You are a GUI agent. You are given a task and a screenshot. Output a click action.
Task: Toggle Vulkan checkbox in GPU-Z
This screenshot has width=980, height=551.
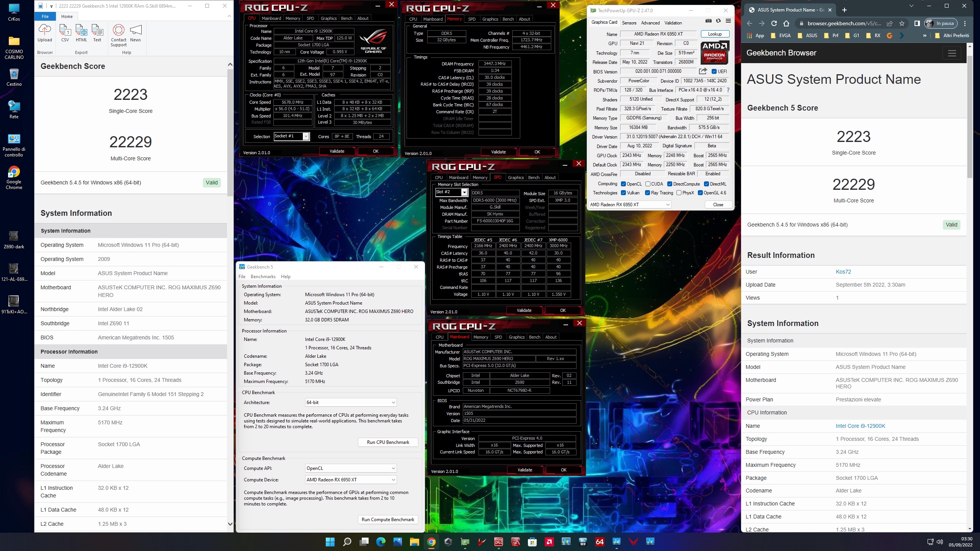point(623,193)
